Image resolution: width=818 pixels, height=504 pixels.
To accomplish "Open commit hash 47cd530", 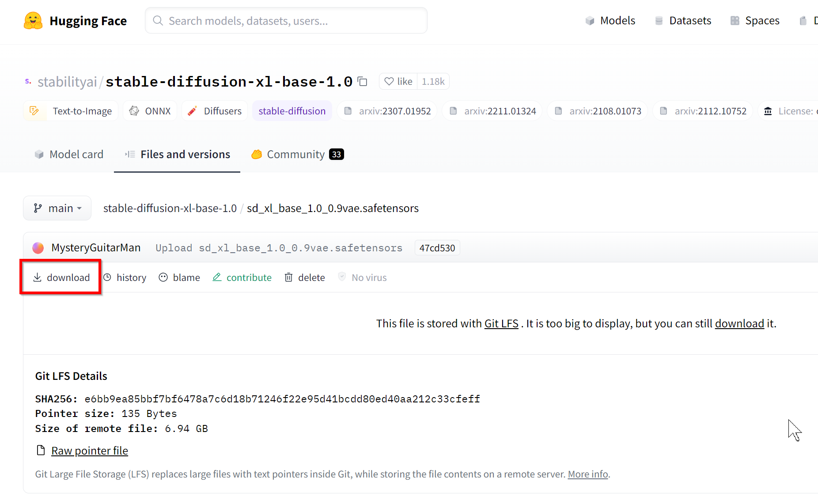I will tap(437, 248).
